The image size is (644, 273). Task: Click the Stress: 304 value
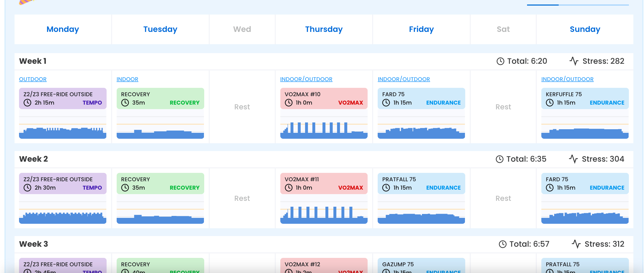(603, 159)
